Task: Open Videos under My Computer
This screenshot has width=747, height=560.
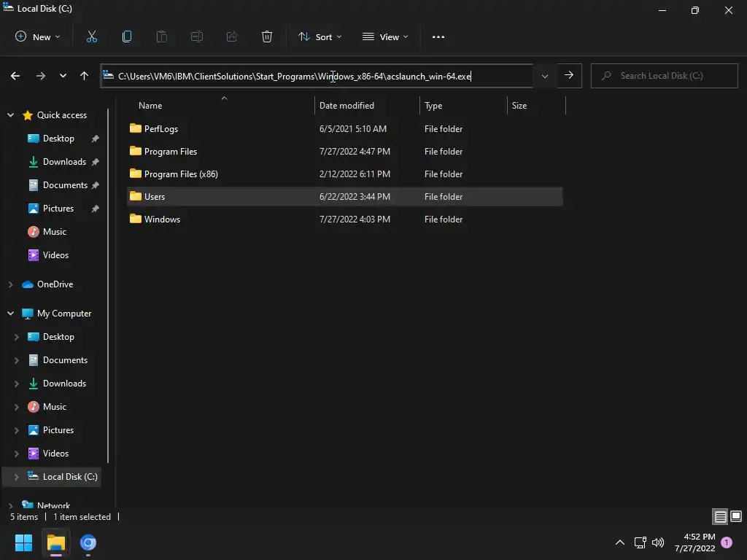Action: coord(55,454)
